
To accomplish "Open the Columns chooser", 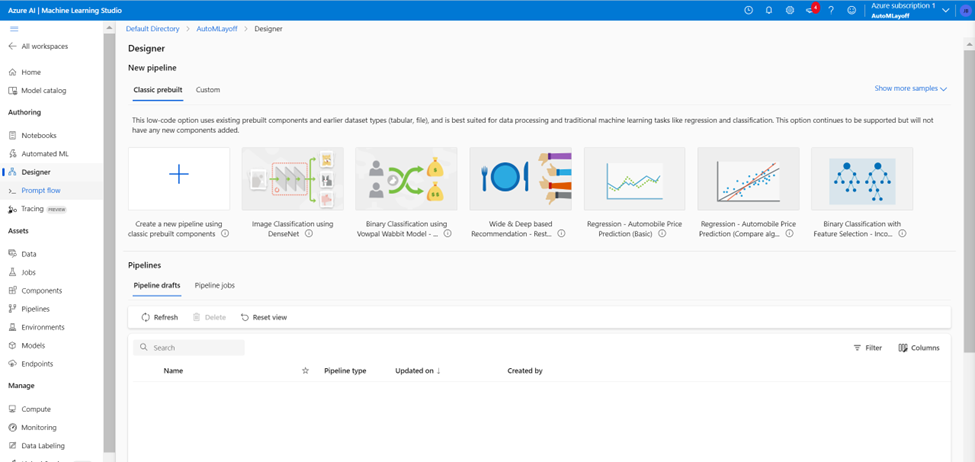I will [x=919, y=348].
